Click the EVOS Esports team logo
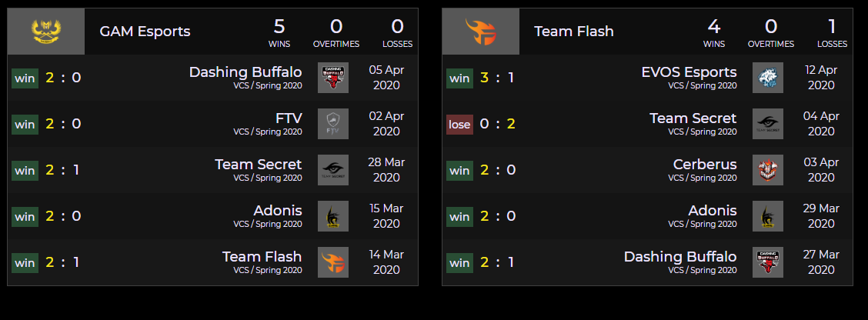Screen dimensions: 868x320 768,78
